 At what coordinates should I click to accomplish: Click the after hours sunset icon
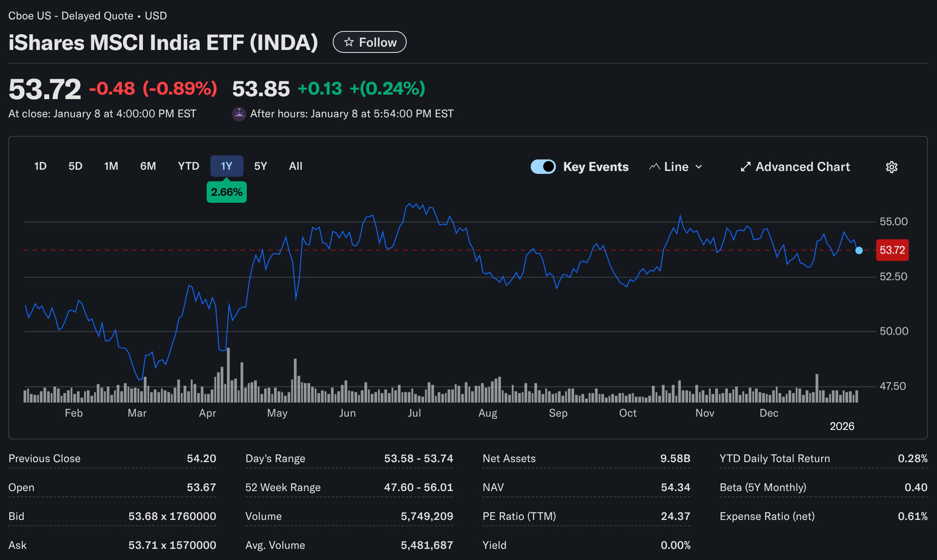click(239, 114)
